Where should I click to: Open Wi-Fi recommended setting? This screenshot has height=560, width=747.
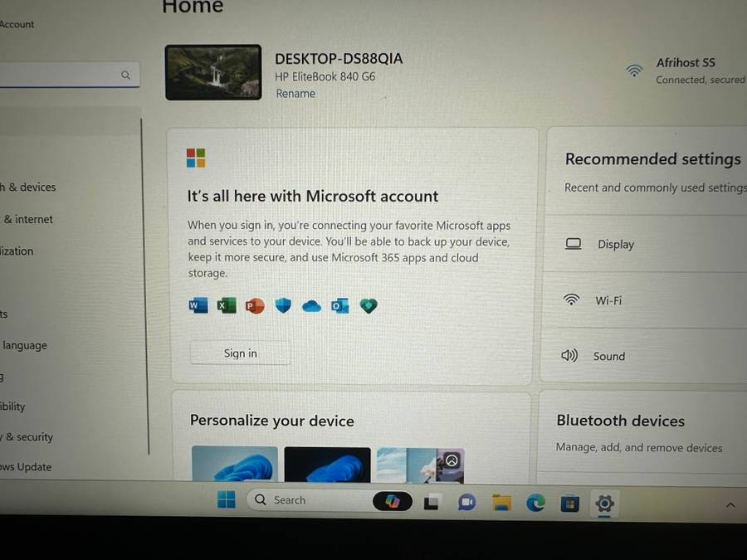pyautogui.click(x=608, y=300)
